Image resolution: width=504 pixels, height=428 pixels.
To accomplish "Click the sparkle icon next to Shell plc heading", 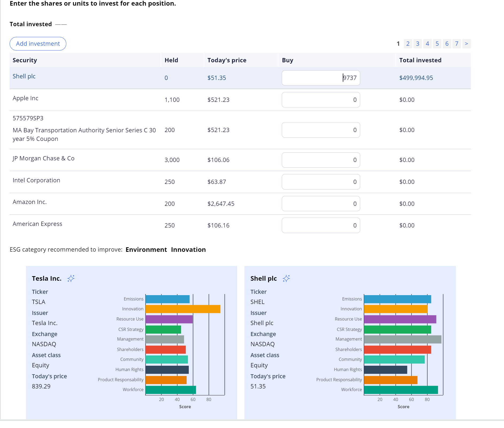I will pyautogui.click(x=286, y=279).
